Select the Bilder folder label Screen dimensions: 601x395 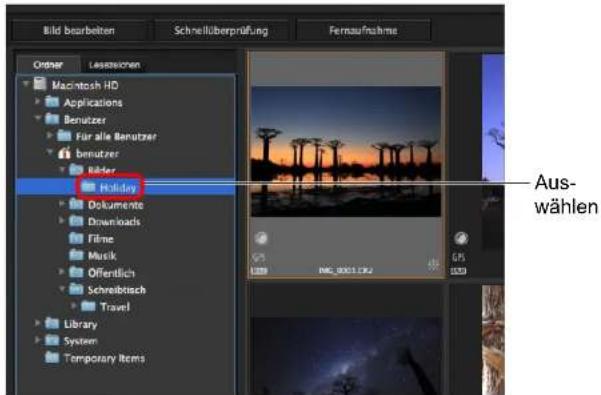tap(102, 170)
